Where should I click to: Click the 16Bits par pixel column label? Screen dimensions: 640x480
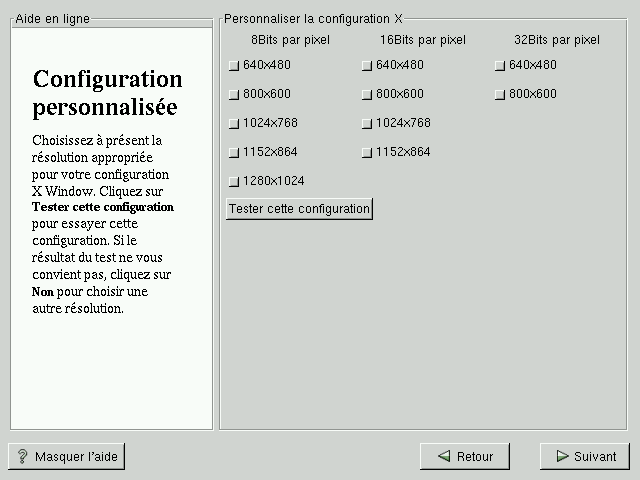pos(423,40)
